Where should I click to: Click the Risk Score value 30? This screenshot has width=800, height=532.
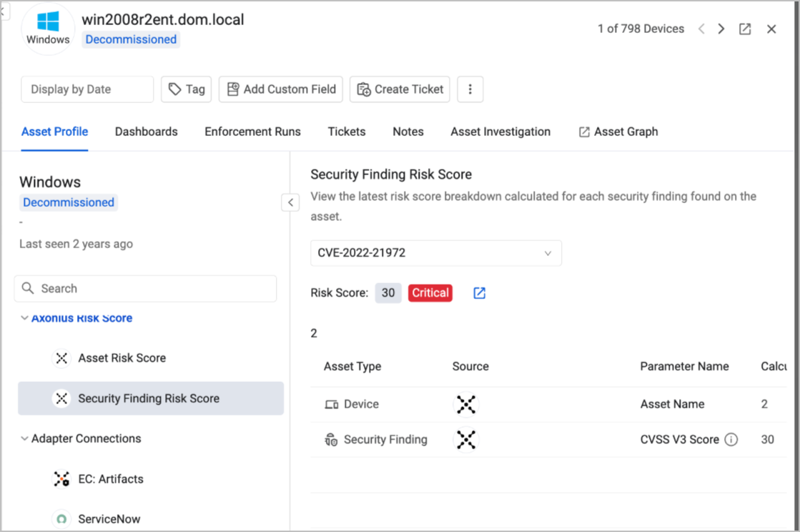click(388, 292)
